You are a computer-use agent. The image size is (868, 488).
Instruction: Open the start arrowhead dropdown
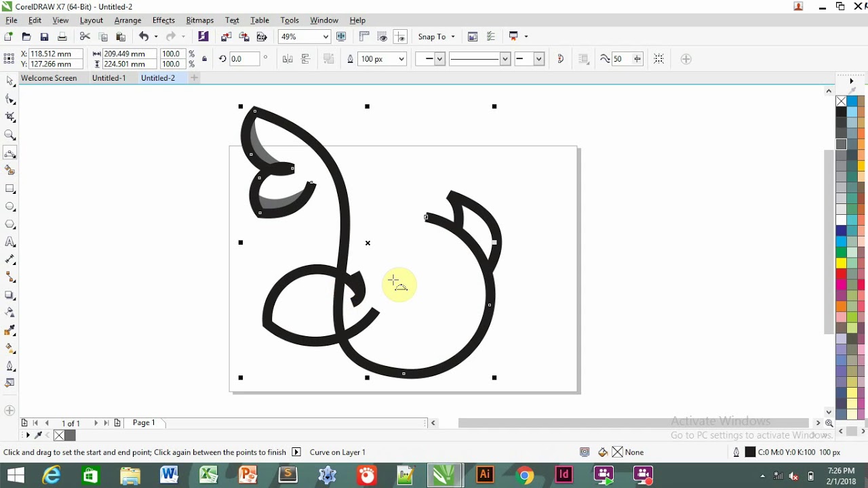point(439,59)
